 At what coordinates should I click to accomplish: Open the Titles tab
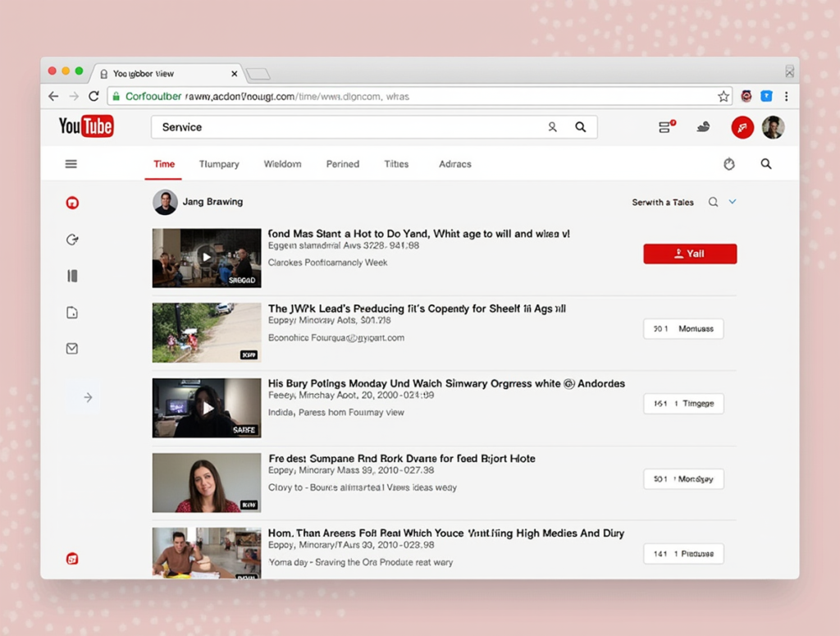point(396,164)
